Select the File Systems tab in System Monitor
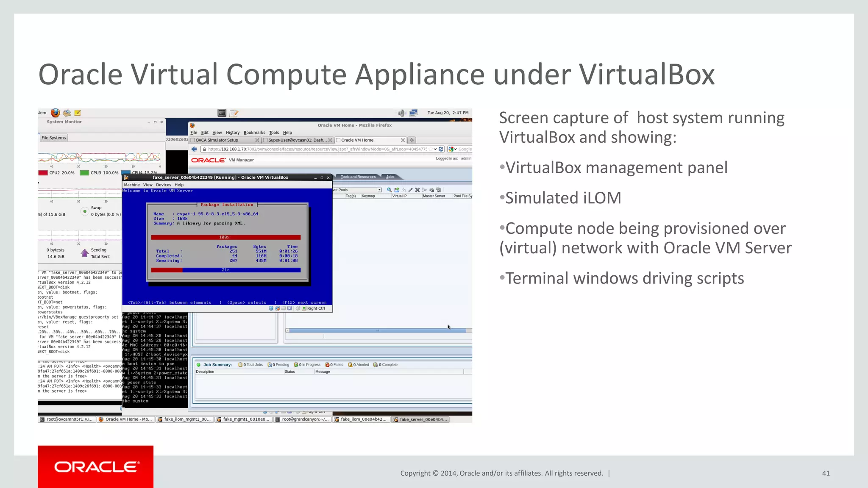Image resolution: width=868 pixels, height=488 pixels. coord(53,138)
